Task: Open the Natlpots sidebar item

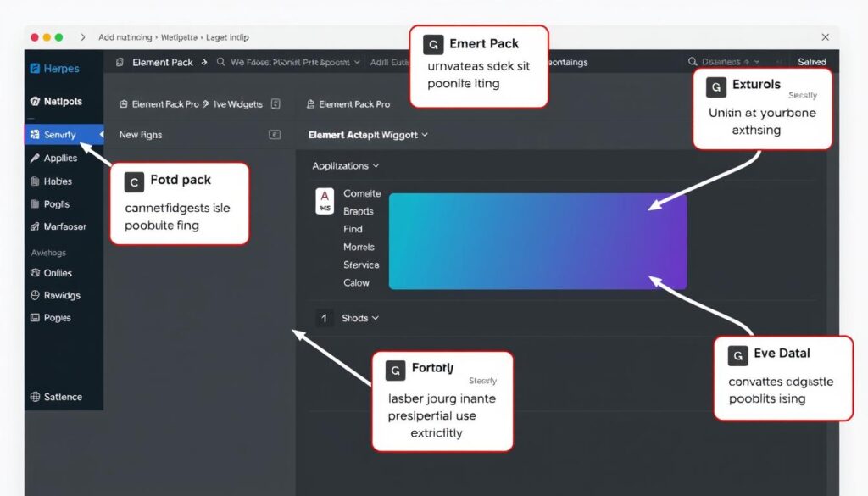Action: coord(57,101)
